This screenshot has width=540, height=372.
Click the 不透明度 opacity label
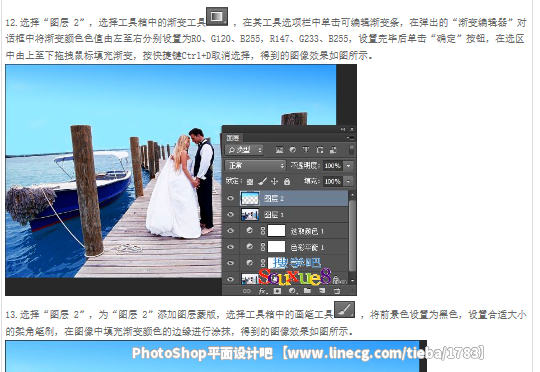[305, 165]
